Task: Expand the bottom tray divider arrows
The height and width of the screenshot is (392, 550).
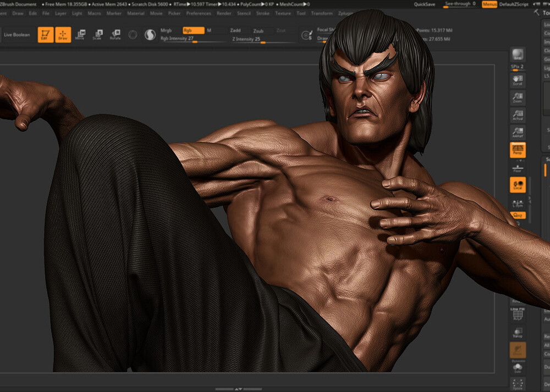Action: tap(239, 389)
